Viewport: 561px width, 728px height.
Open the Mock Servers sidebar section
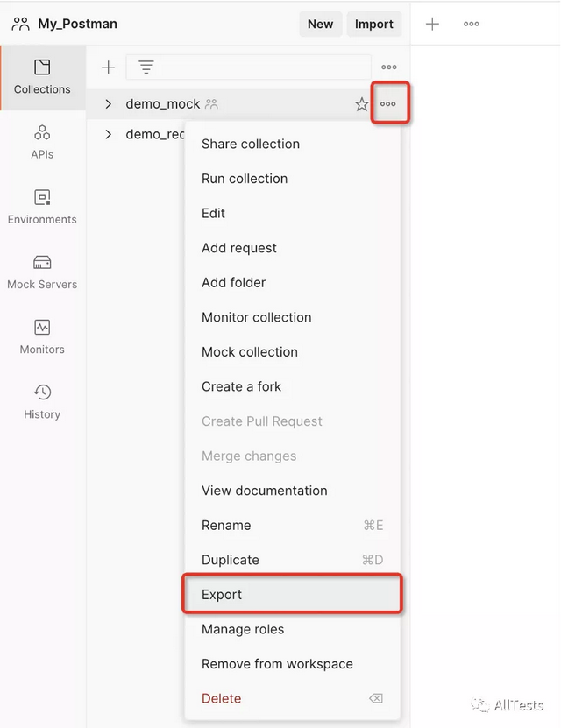point(42,272)
